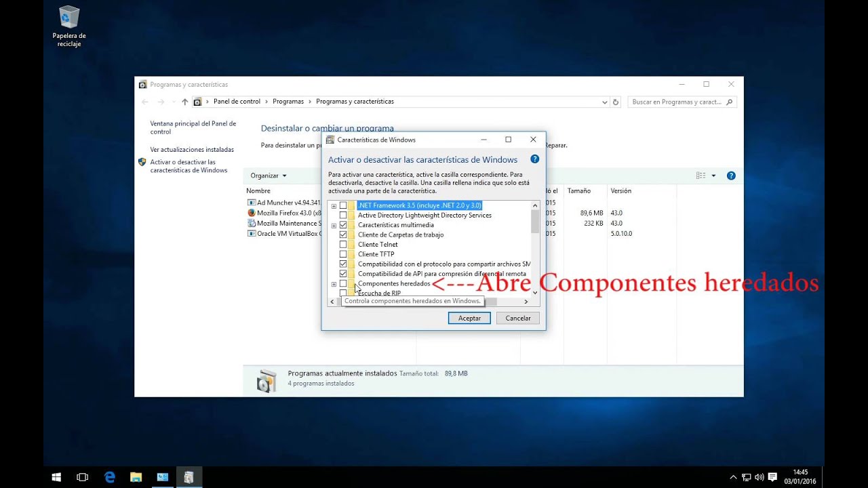The height and width of the screenshot is (488, 868).
Task: Click the Características de Windows dialog title icon
Action: pyautogui.click(x=330, y=140)
